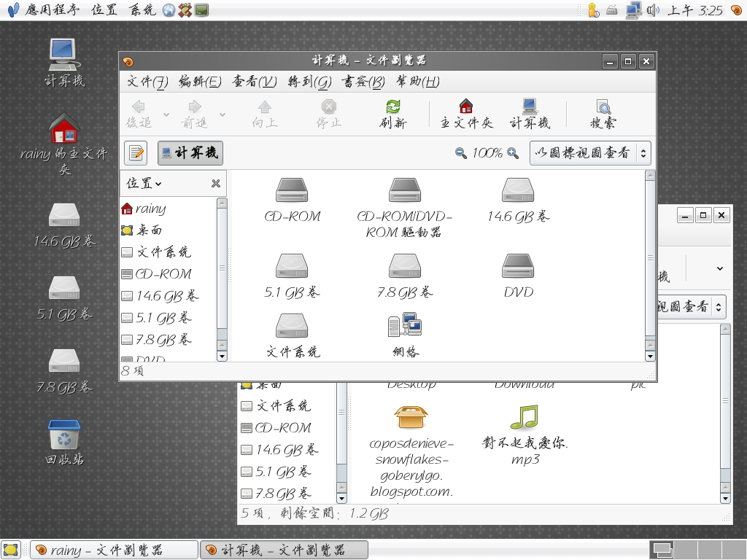Click the Refresh (刷新) toolbar icon
The image size is (747, 560).
pos(393,114)
